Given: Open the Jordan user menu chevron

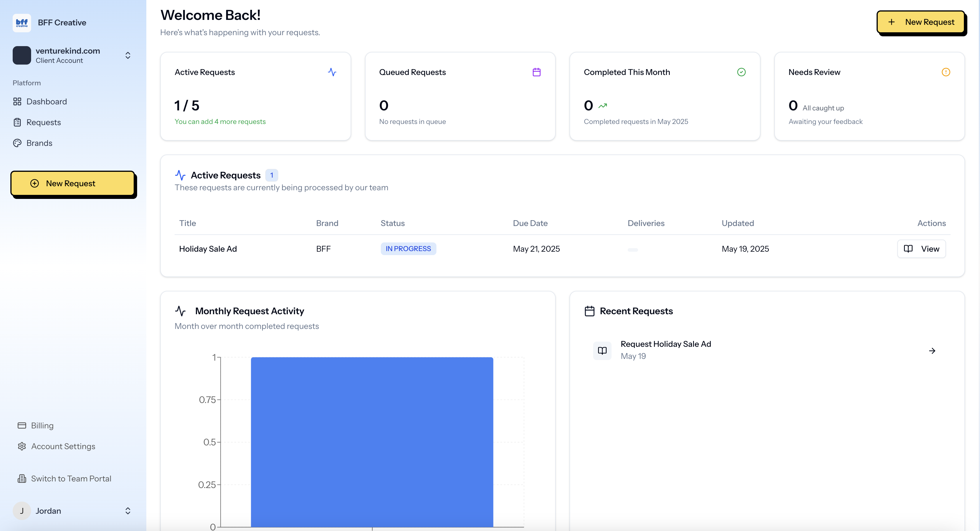Looking at the screenshot, I should tap(128, 511).
